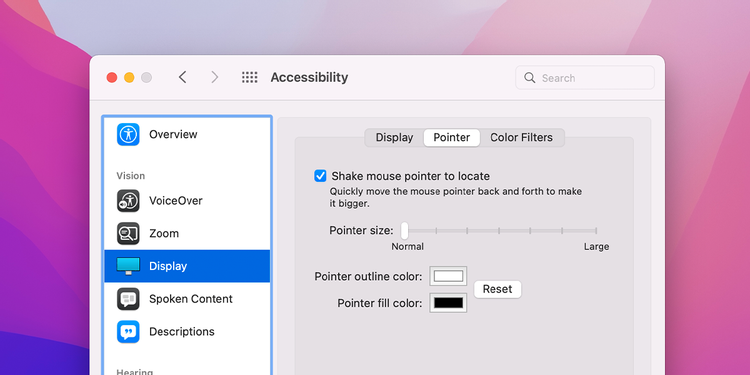The image size is (750, 375).
Task: Click the Accessibility window title
Action: (309, 77)
